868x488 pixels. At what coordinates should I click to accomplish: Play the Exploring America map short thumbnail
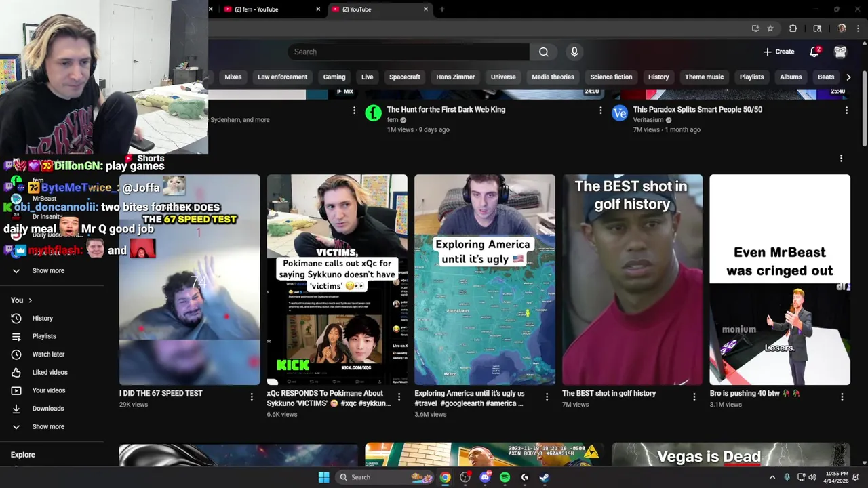coord(485,279)
